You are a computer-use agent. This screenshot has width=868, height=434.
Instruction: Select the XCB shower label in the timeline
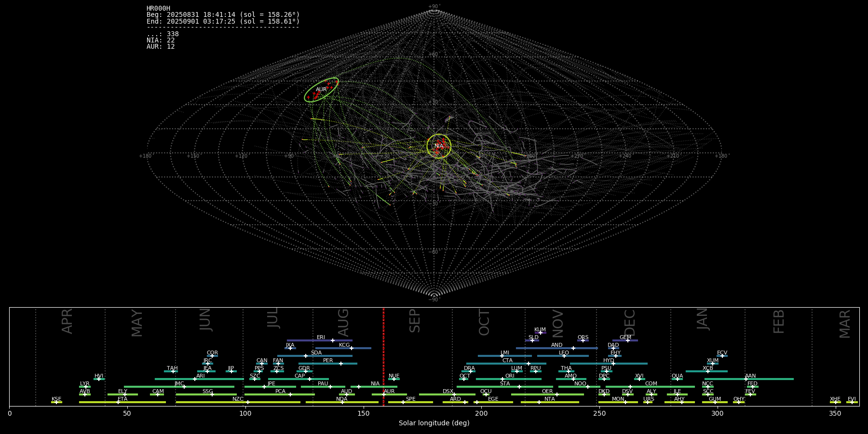tap(707, 368)
